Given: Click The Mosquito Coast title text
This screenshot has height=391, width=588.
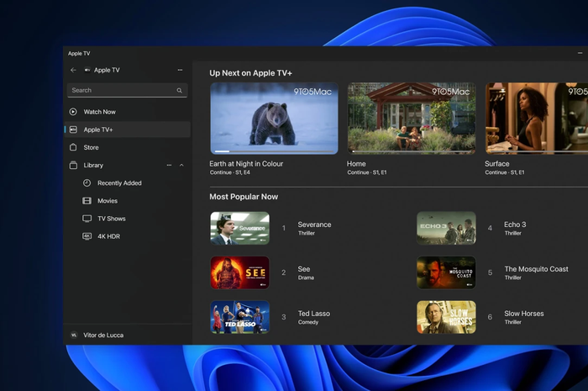Looking at the screenshot, I should [x=536, y=269].
